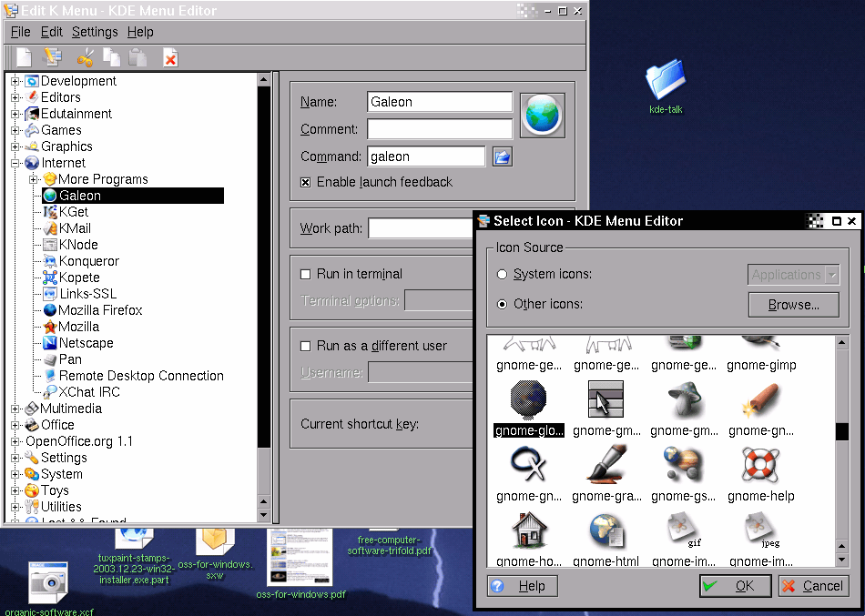This screenshot has height=616, width=865.
Task: Select KMail in the menu tree
Action: point(66,228)
